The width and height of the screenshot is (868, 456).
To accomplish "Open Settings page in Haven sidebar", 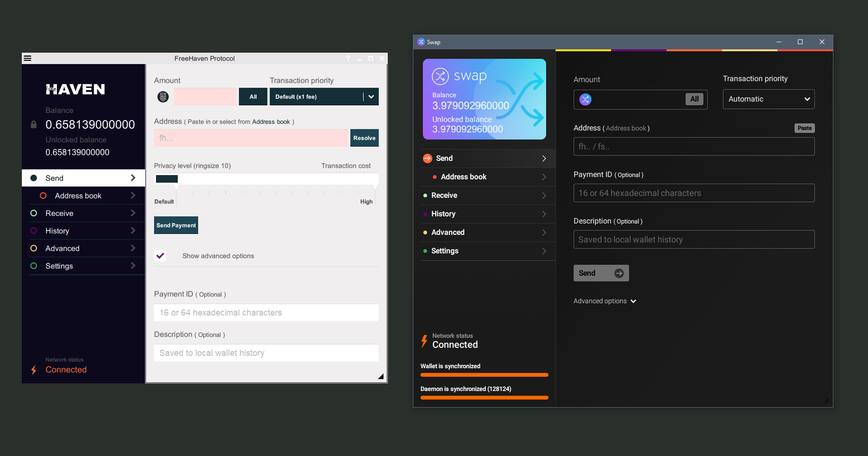I will (83, 266).
